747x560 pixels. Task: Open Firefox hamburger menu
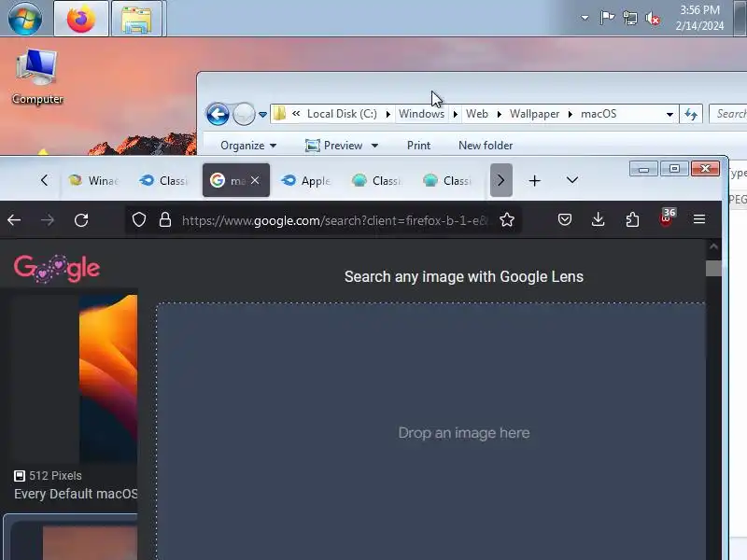pos(699,219)
